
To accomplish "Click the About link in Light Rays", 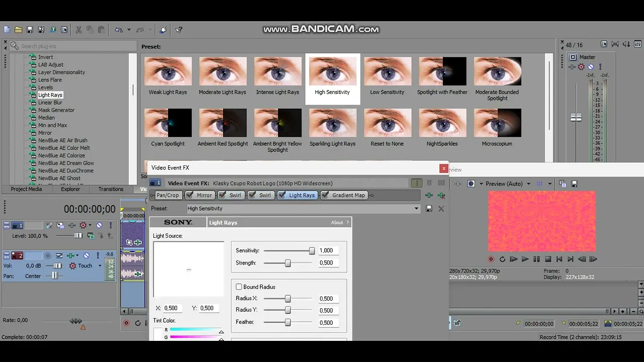I will pos(337,222).
